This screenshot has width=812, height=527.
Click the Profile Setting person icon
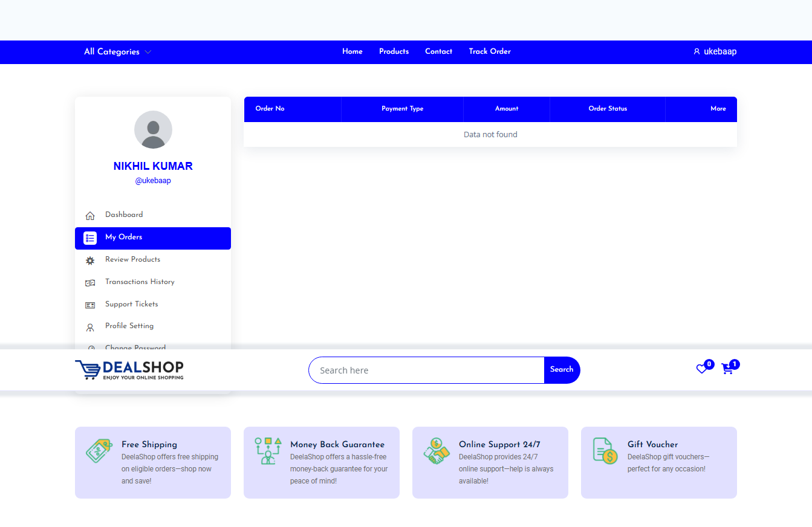pyautogui.click(x=90, y=328)
